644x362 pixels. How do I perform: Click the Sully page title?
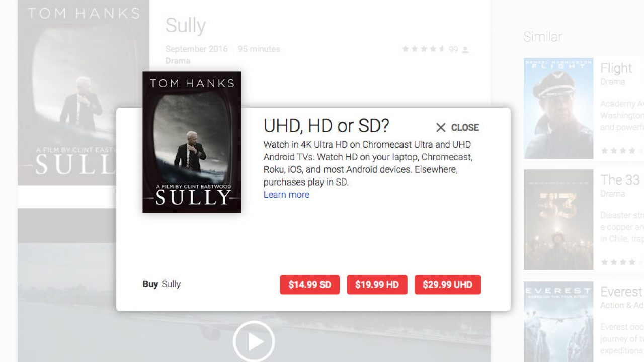[186, 26]
